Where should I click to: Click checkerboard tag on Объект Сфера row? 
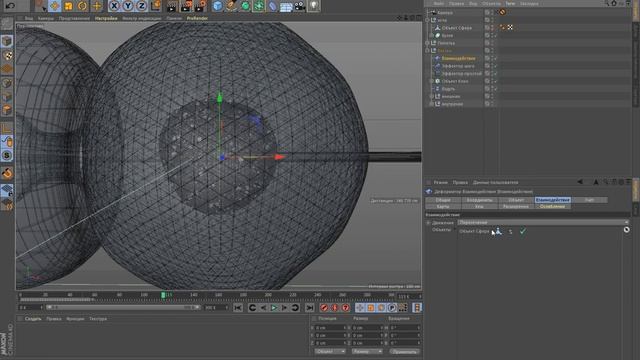click(510, 28)
